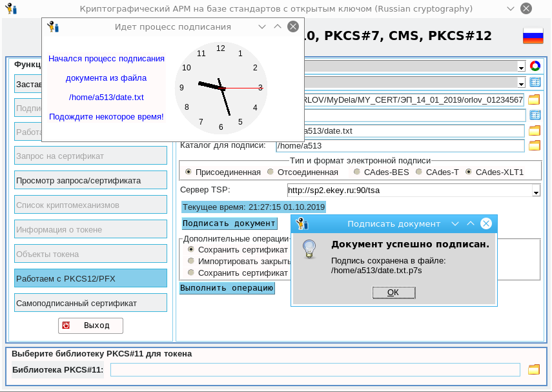Click into the Библиотека PKCS#11 input field

tap(315, 369)
